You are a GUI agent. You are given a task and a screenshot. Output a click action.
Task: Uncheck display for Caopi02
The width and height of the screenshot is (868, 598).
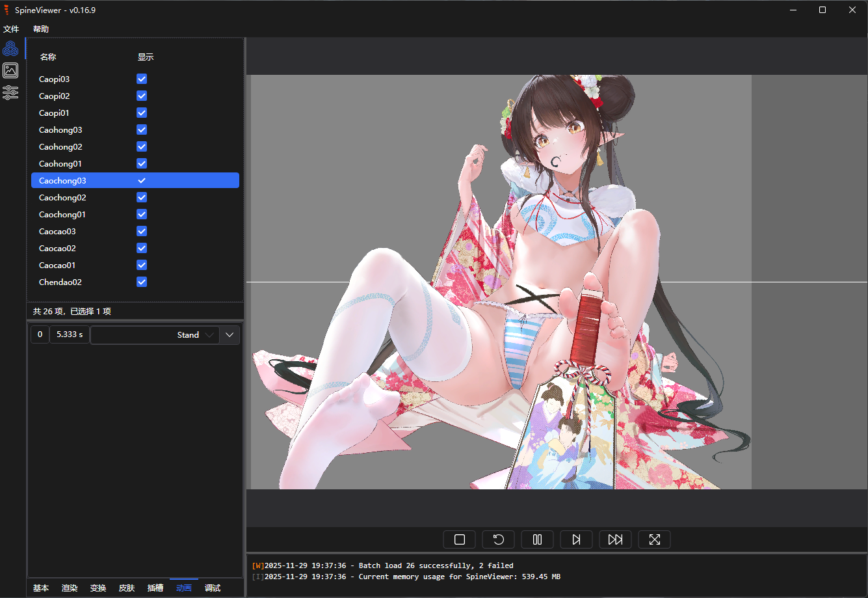tap(142, 96)
